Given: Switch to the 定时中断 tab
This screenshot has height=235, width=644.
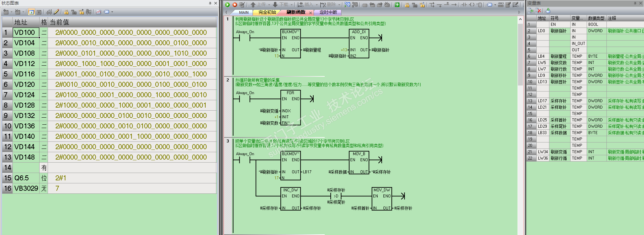Looking at the screenshot, I should pyautogui.click(x=328, y=12).
